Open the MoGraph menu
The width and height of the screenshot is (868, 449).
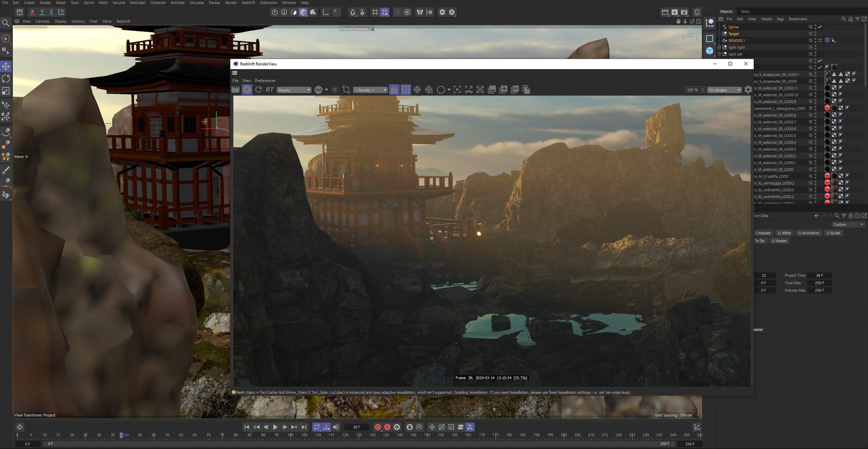point(137,3)
